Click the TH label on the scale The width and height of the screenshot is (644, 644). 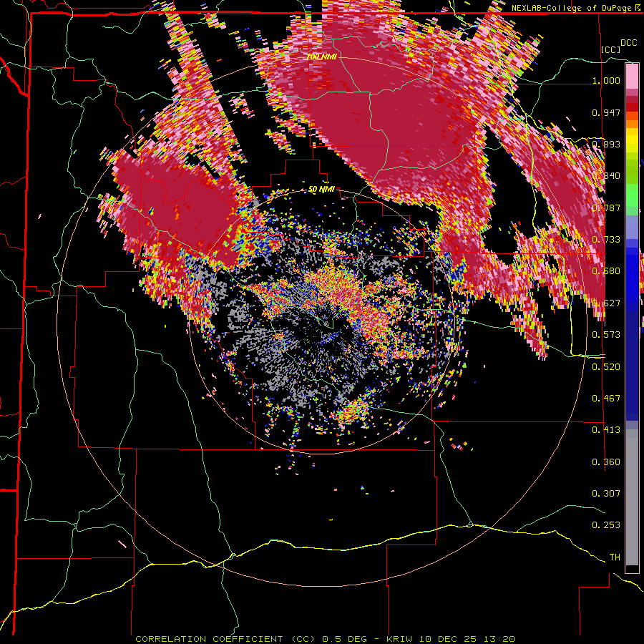click(615, 557)
